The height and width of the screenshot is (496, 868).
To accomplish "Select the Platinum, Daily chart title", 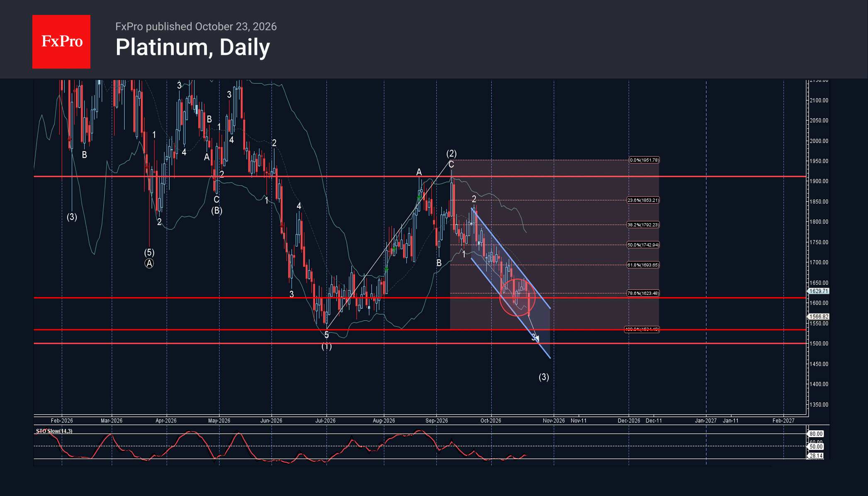I will click(192, 47).
